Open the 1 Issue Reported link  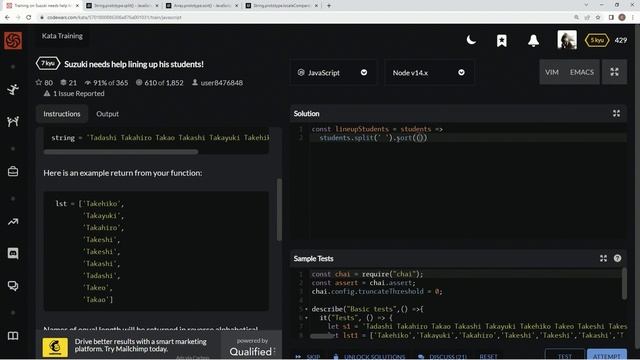pos(74,93)
